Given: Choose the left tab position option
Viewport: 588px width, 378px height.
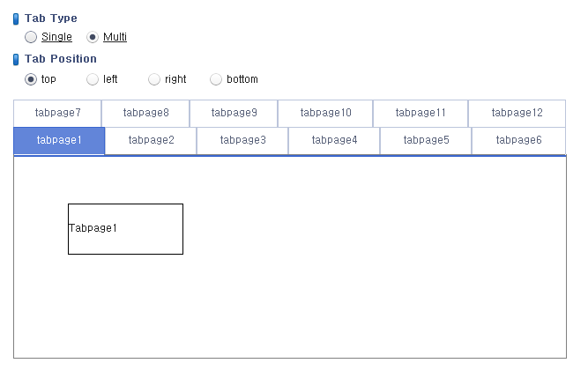Looking at the screenshot, I should (x=93, y=79).
